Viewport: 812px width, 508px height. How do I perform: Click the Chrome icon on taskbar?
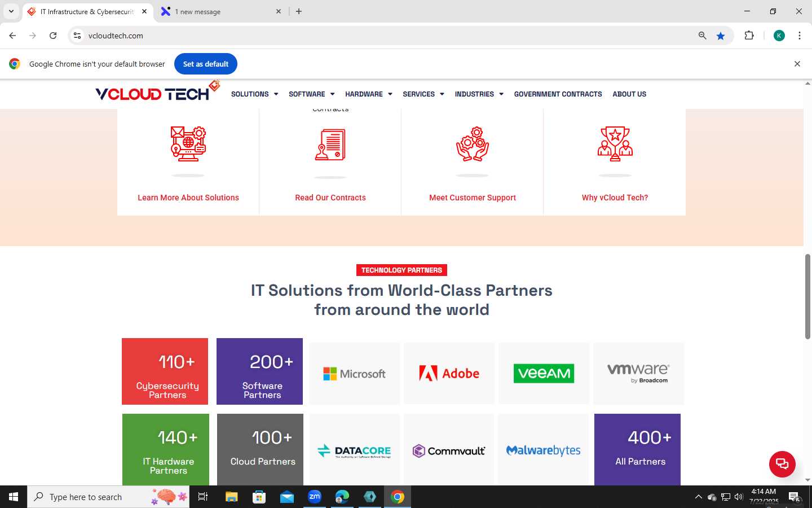[x=398, y=497]
